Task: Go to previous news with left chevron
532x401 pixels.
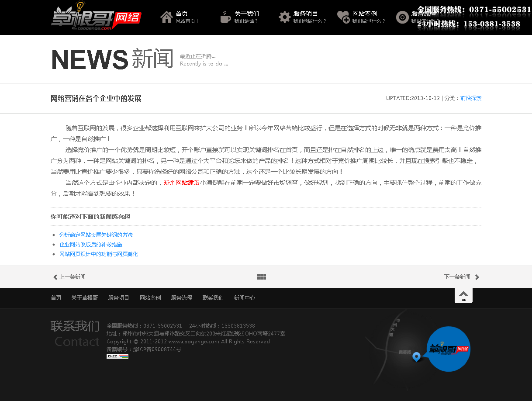Action: point(55,277)
